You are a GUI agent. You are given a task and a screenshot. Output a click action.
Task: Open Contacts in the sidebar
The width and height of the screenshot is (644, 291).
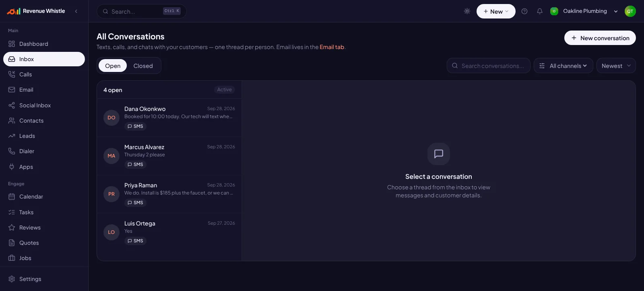tap(44, 121)
